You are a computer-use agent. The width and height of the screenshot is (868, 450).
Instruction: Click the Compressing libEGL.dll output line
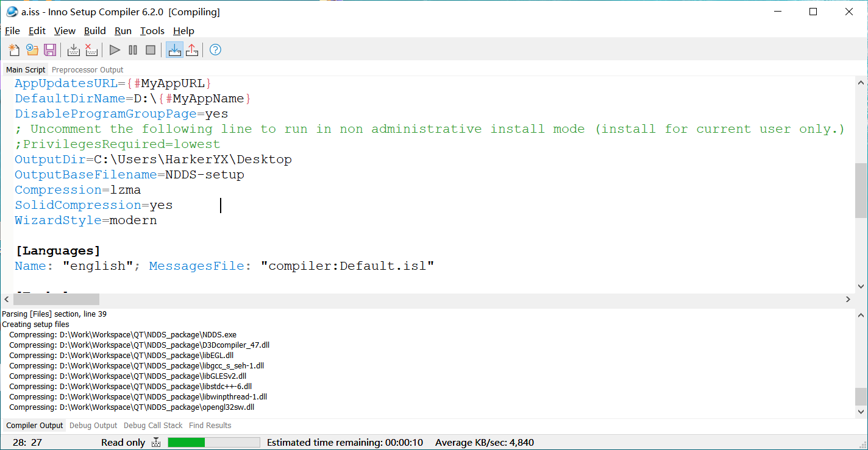pos(121,356)
